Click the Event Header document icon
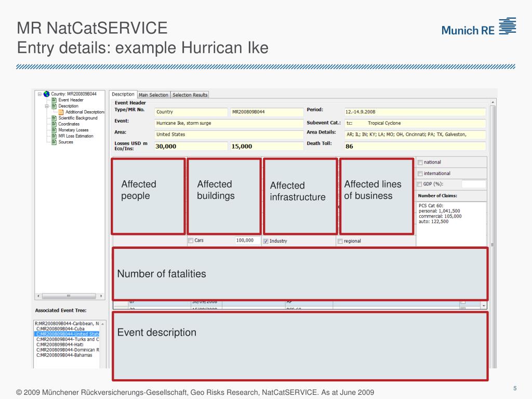 (54, 100)
